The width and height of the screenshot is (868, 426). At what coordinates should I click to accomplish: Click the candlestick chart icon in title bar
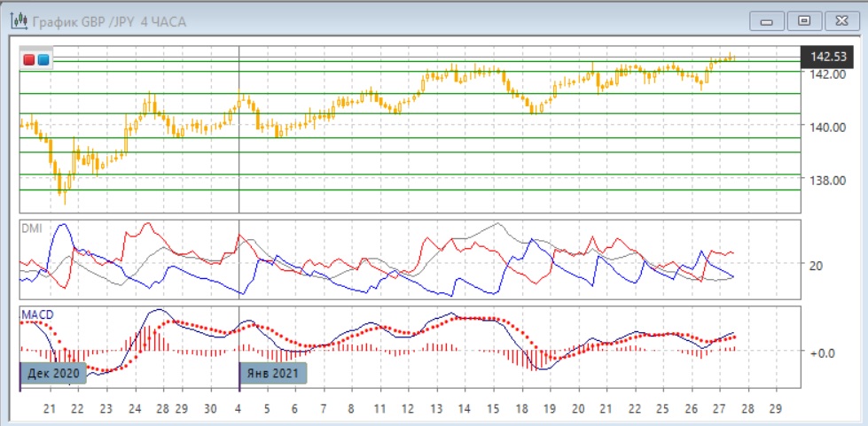click(17, 20)
